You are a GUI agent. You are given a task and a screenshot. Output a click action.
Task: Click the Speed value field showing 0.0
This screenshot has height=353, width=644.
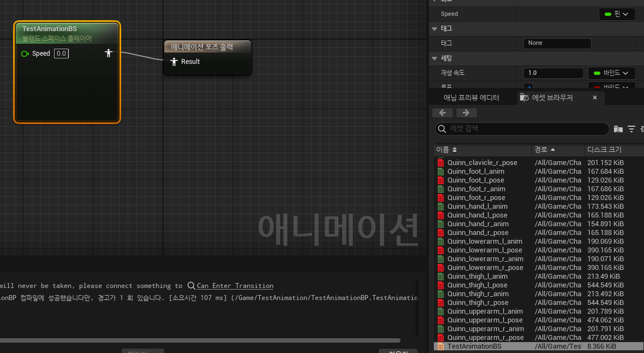click(61, 54)
